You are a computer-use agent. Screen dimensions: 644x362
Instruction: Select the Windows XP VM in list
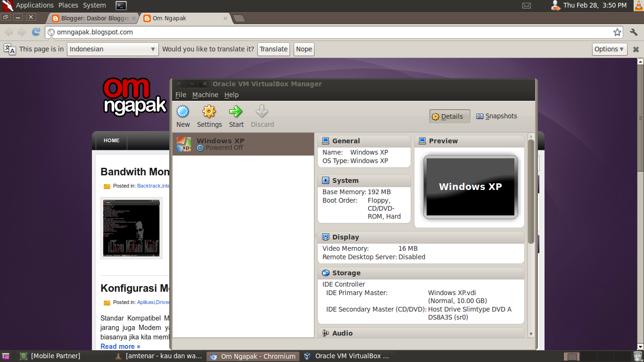click(x=243, y=144)
